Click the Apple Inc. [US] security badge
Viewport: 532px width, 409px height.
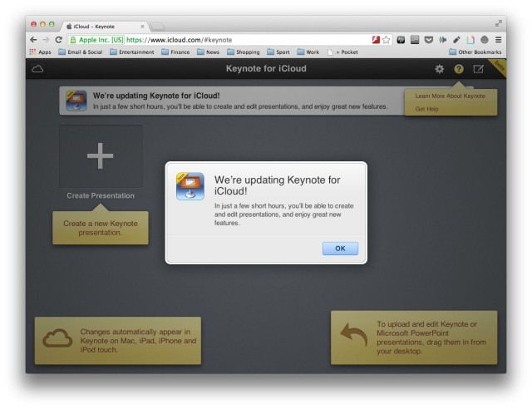coord(96,40)
